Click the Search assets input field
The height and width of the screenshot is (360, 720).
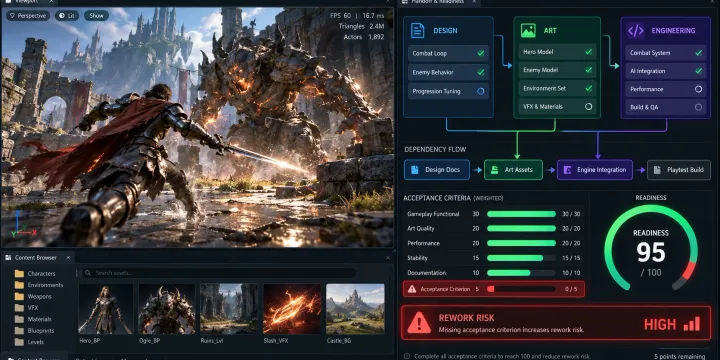[219, 273]
